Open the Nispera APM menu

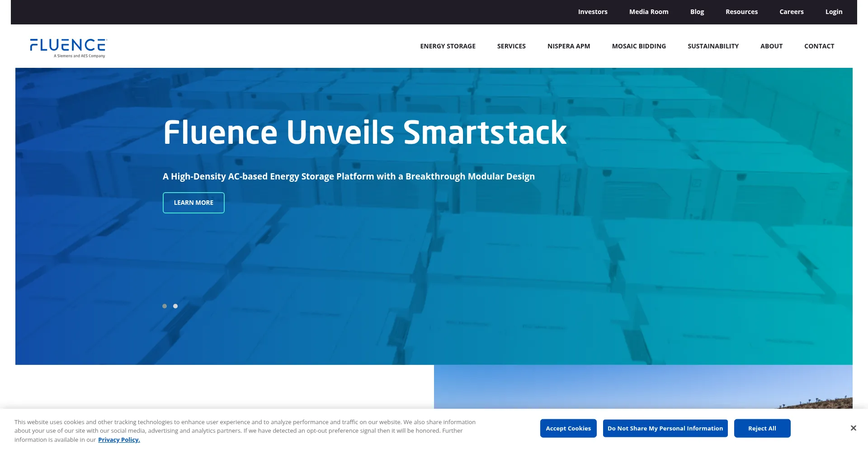[x=569, y=46]
